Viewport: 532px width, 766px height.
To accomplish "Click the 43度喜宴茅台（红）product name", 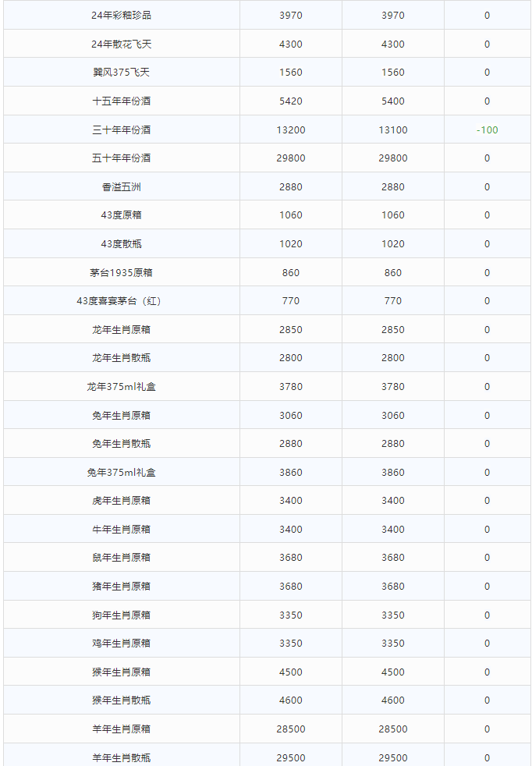I will point(121,301).
